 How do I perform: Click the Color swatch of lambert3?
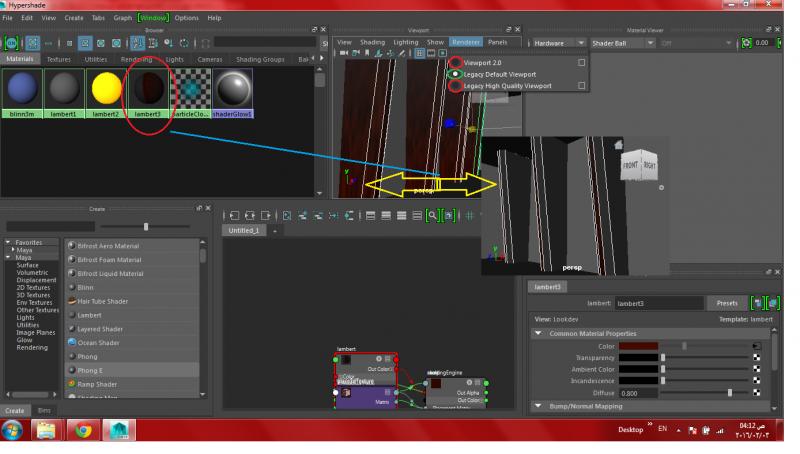tap(637, 346)
